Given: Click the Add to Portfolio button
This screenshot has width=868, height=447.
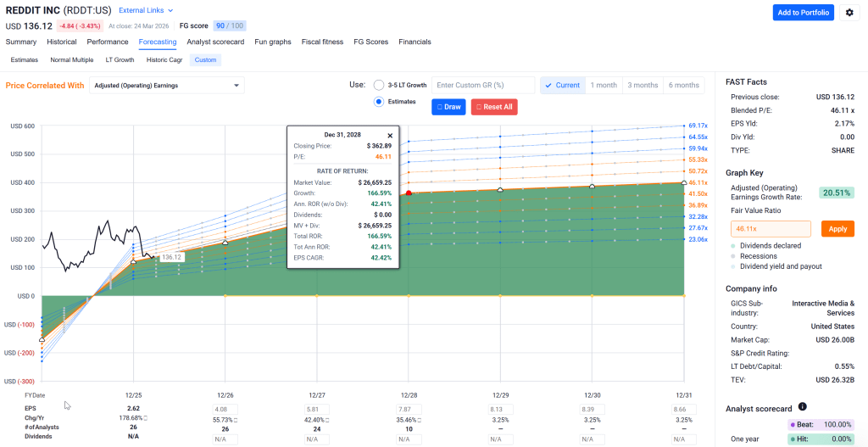Looking at the screenshot, I should tap(803, 13).
